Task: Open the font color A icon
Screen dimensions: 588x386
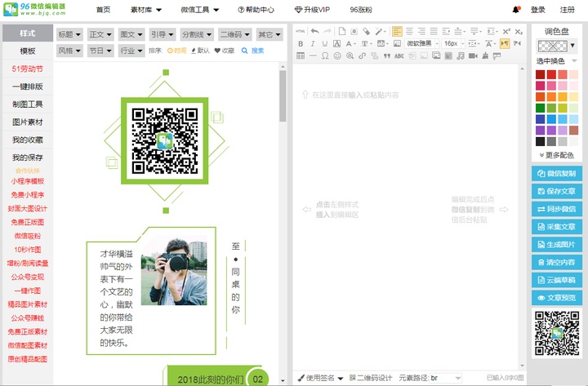Action: tap(350, 44)
